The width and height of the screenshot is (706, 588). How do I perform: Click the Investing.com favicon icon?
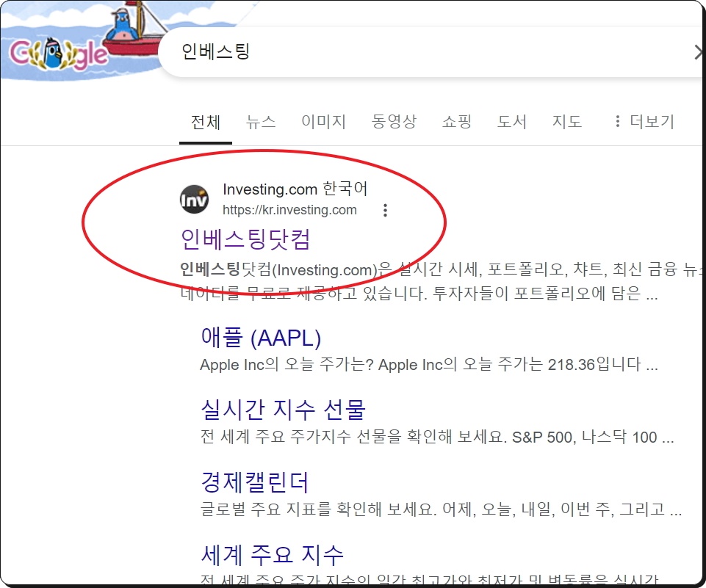[x=194, y=199]
